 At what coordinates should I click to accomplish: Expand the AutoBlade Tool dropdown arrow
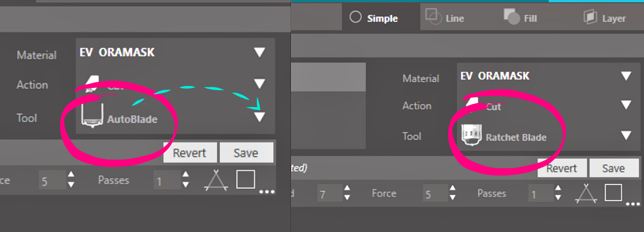pos(259,117)
